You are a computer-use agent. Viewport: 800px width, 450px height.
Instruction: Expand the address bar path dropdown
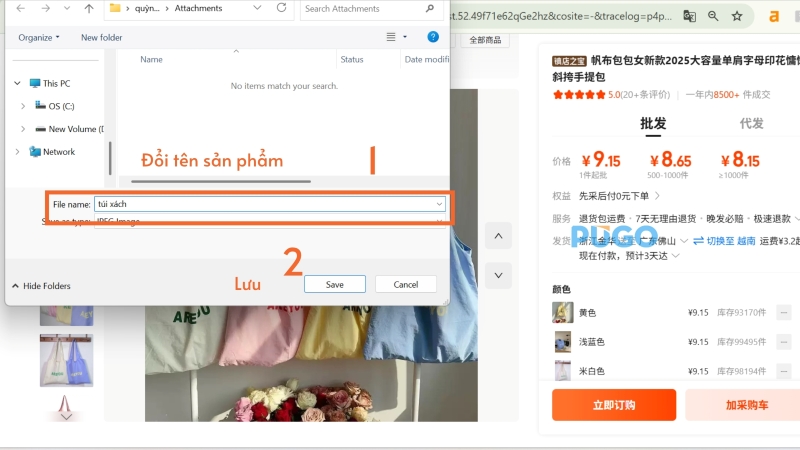pyautogui.click(x=257, y=8)
